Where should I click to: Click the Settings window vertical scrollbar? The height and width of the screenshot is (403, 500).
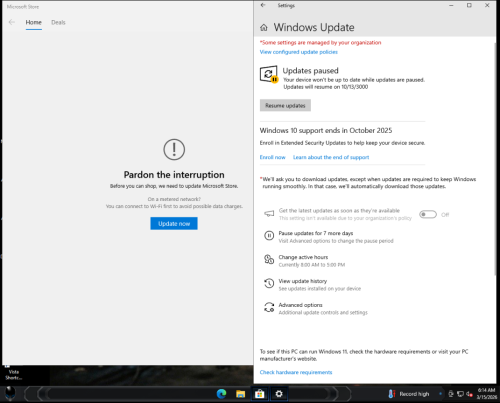coord(494,160)
